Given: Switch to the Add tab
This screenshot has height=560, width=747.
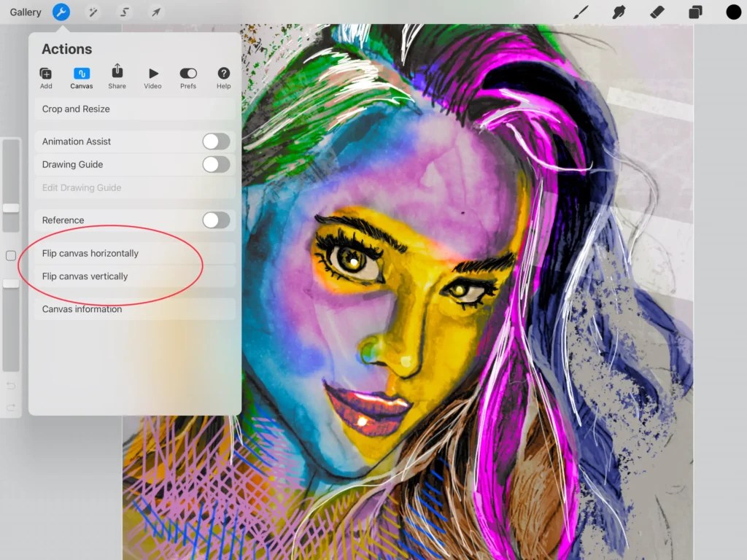Looking at the screenshot, I should tap(46, 76).
